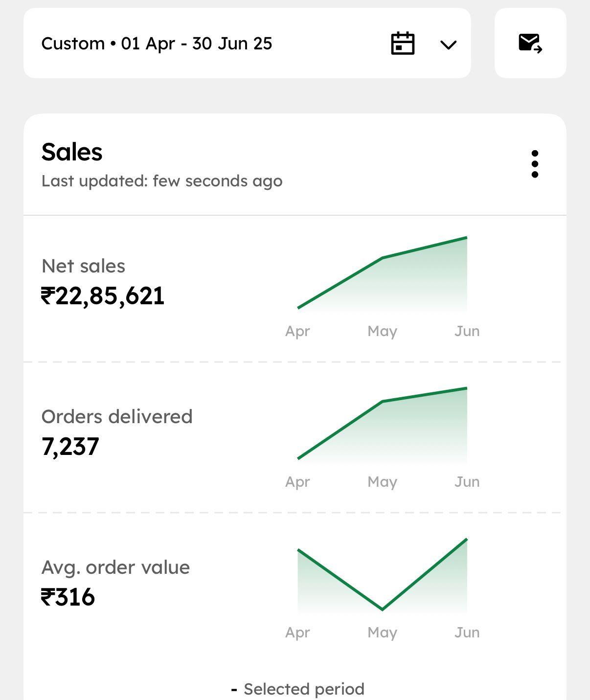Click Jun label under Orders delivered chart
This screenshot has height=700, width=590.
coord(467,482)
